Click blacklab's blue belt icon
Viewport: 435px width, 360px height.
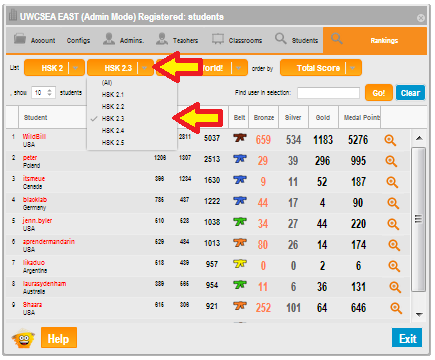coord(240,201)
